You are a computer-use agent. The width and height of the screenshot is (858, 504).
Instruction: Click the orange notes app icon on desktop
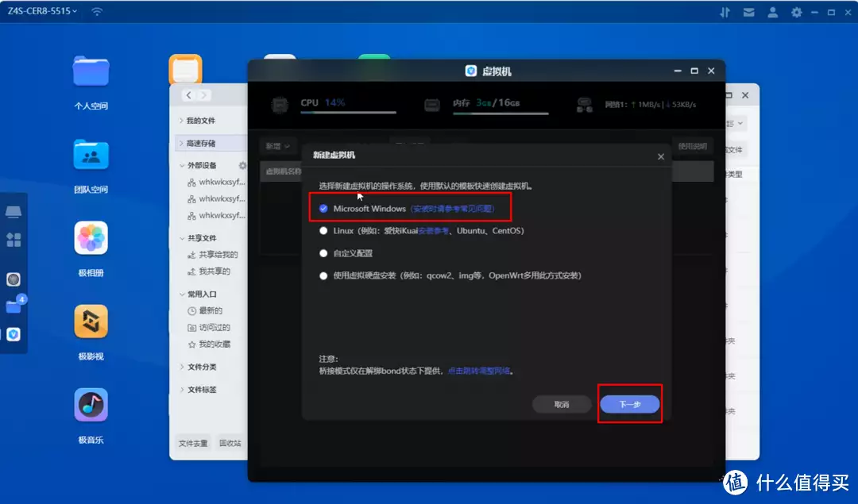pyautogui.click(x=185, y=69)
